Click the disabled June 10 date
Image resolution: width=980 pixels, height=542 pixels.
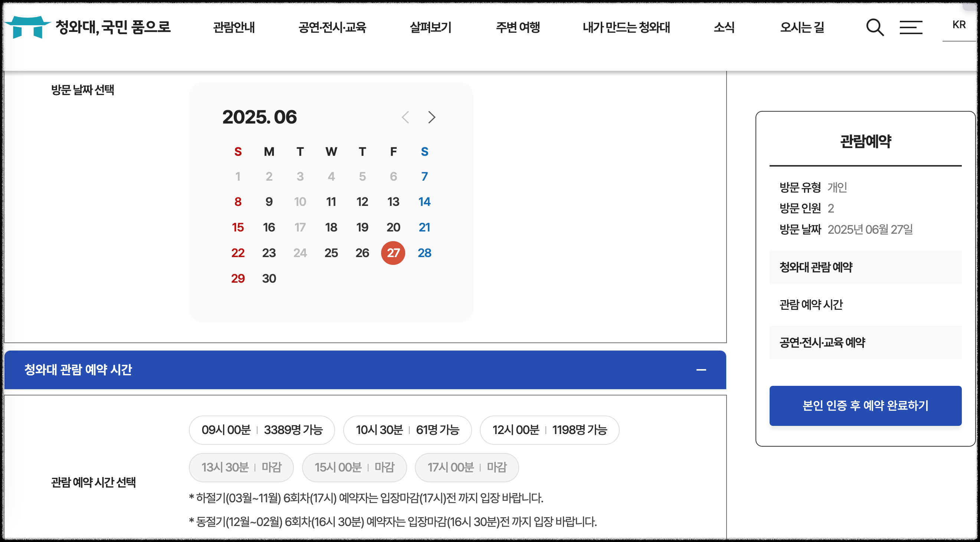pyautogui.click(x=300, y=201)
